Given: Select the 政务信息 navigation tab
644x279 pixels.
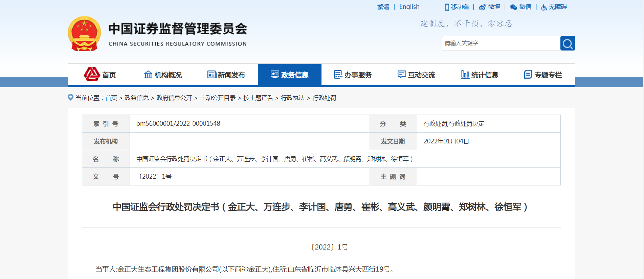Looking at the screenshot, I should [290, 75].
